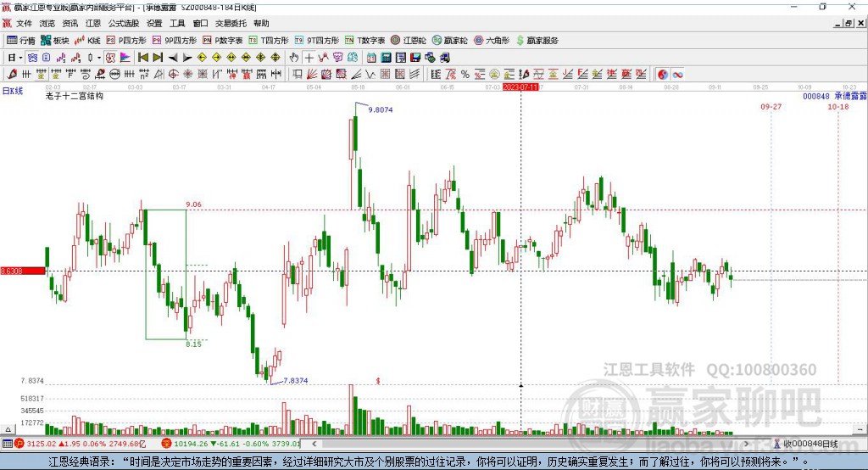Open the 江恩 menu
The height and width of the screenshot is (470, 868).
click(93, 23)
